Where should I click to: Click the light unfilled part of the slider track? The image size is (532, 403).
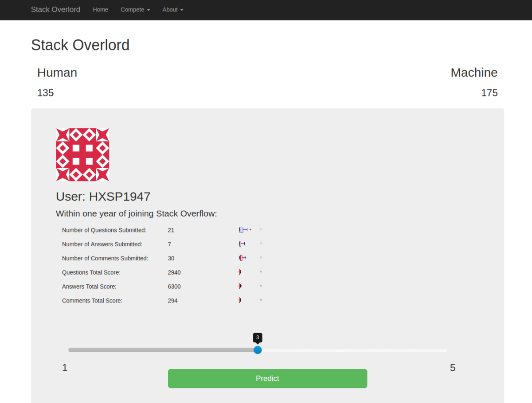click(354, 350)
